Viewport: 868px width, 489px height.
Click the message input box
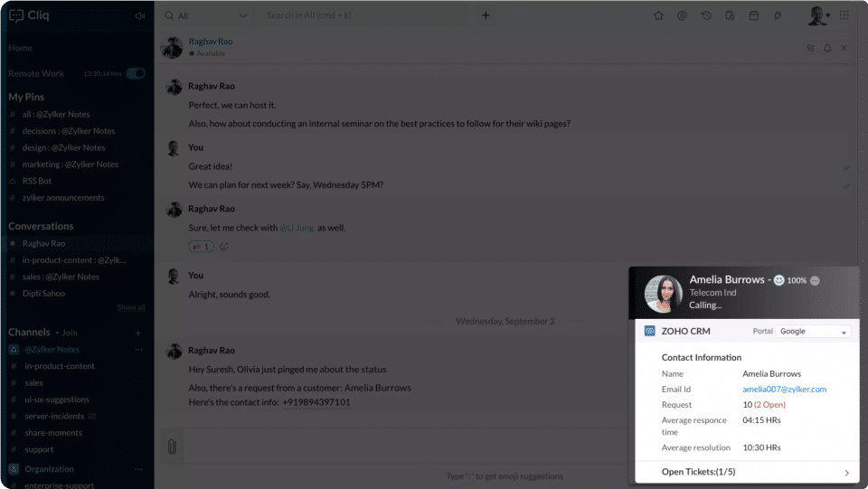pyautogui.click(x=404, y=447)
